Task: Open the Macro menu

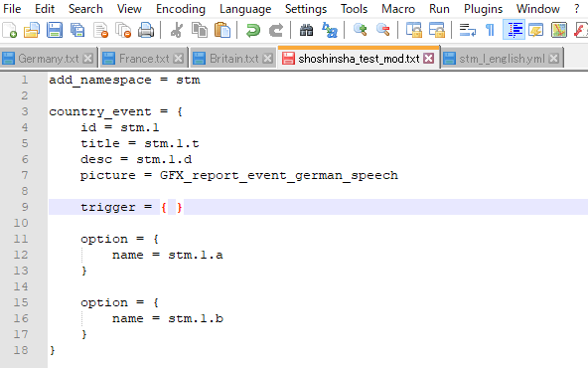Action: point(398,9)
